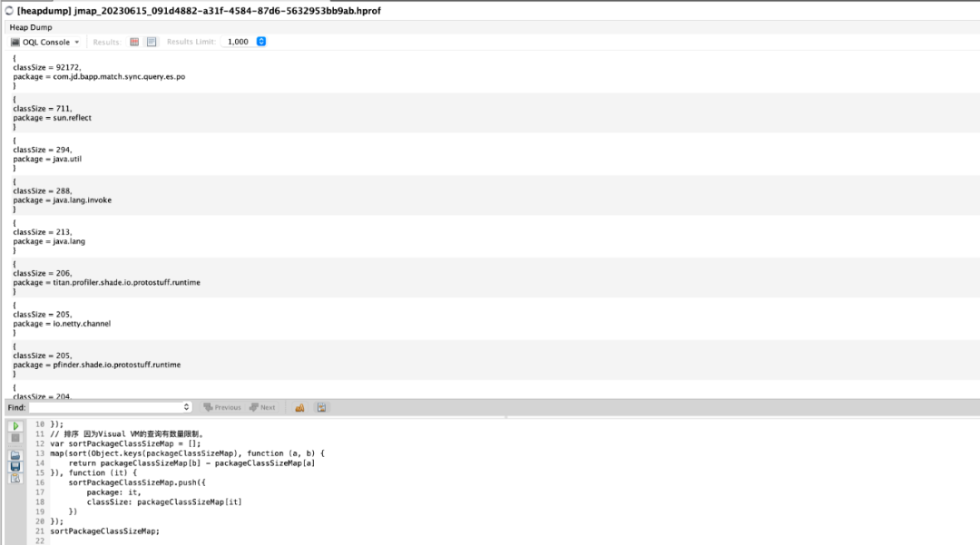
Task: Save the OQL script with floppy icon
Action: [15, 467]
